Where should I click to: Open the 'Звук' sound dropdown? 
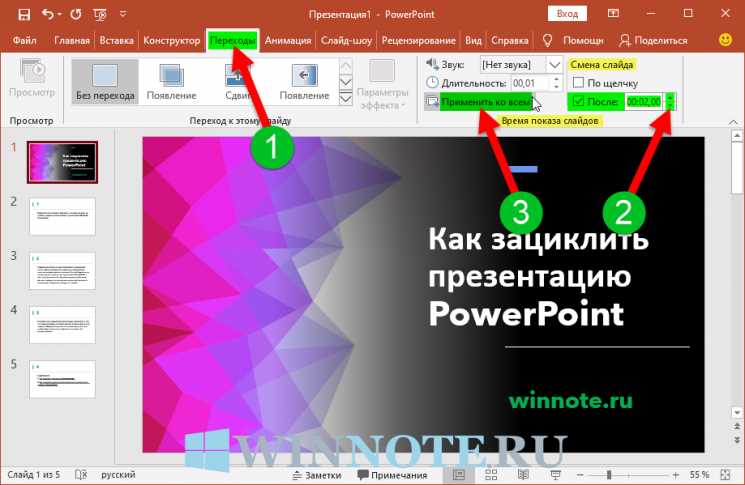tap(554, 65)
